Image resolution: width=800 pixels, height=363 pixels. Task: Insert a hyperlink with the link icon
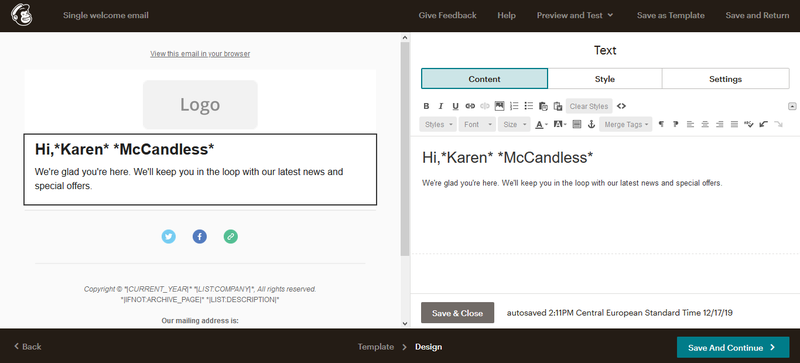coord(470,106)
